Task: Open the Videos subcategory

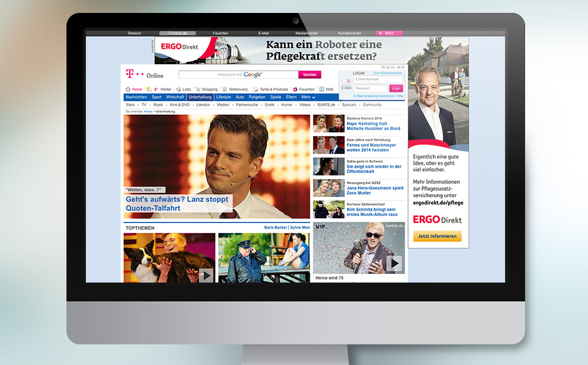Action: pyautogui.click(x=305, y=105)
